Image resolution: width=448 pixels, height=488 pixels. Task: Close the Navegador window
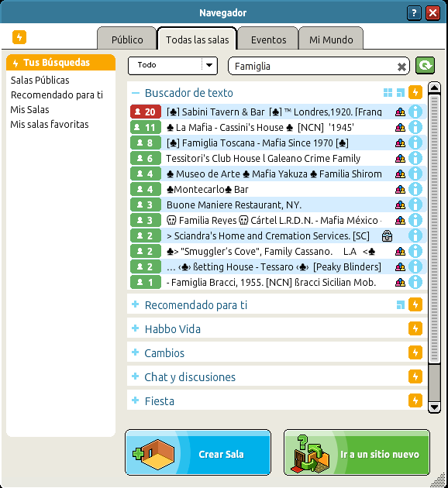(x=432, y=13)
